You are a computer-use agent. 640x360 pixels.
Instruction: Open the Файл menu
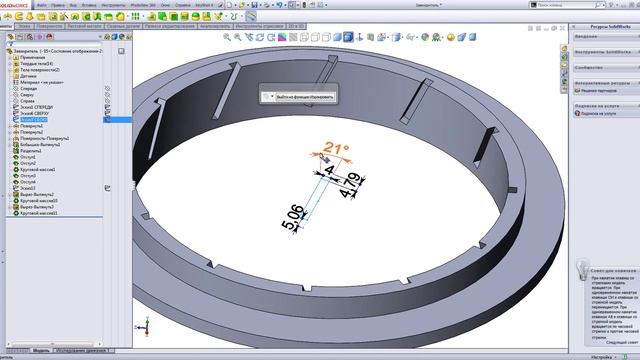pyautogui.click(x=42, y=5)
